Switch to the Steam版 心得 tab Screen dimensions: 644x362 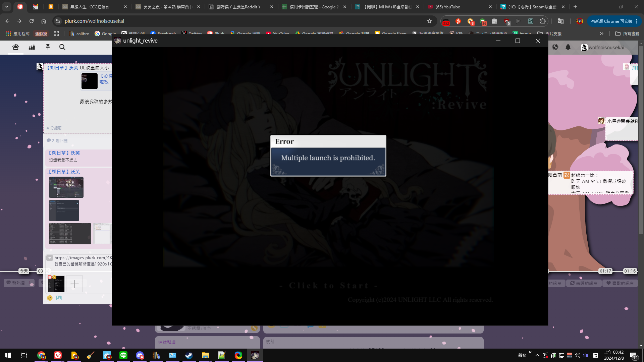532,7
